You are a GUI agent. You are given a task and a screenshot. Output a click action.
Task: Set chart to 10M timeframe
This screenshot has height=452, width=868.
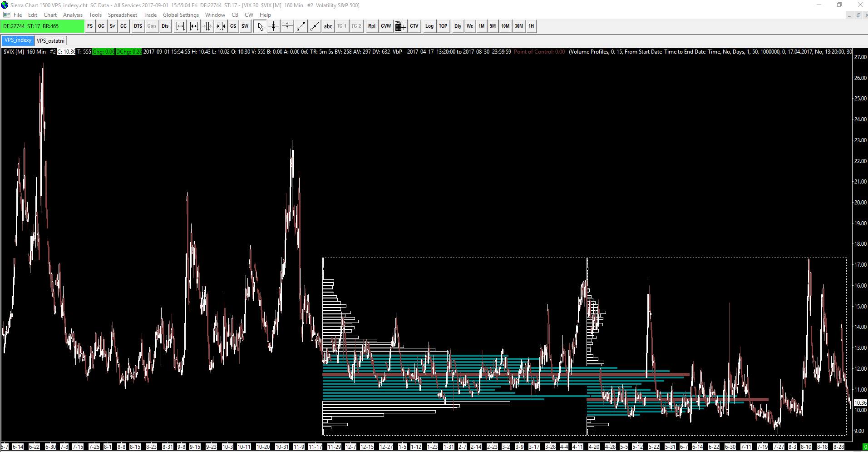click(505, 26)
